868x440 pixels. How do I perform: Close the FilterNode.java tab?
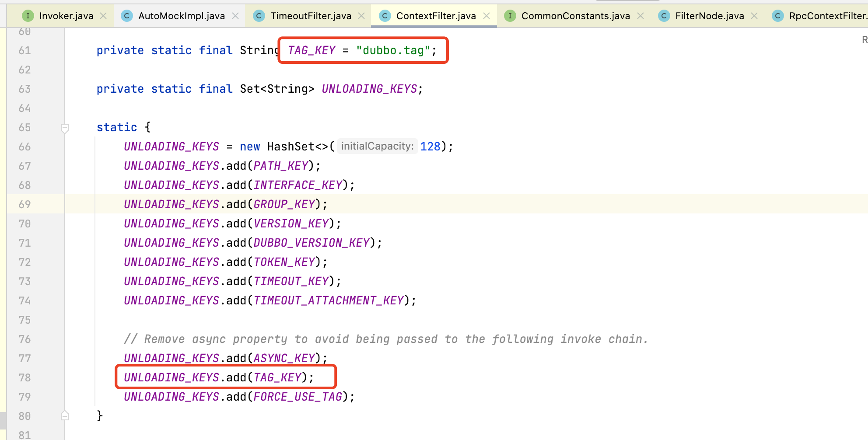point(754,16)
